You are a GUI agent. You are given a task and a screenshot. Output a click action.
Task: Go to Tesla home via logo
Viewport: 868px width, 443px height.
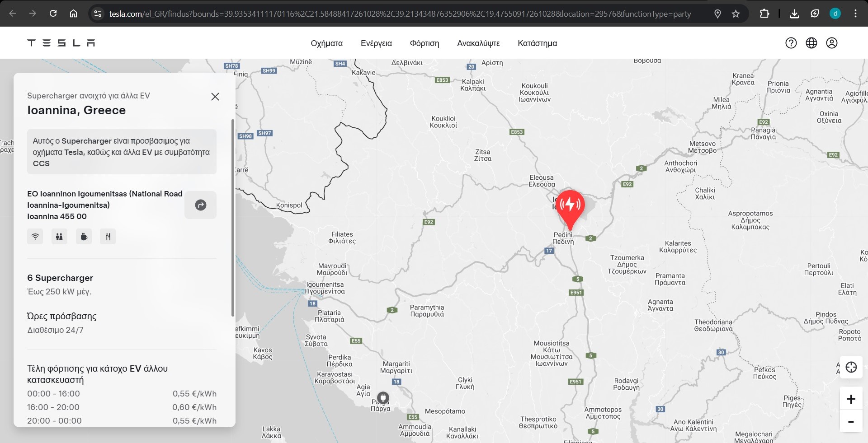[61, 43]
